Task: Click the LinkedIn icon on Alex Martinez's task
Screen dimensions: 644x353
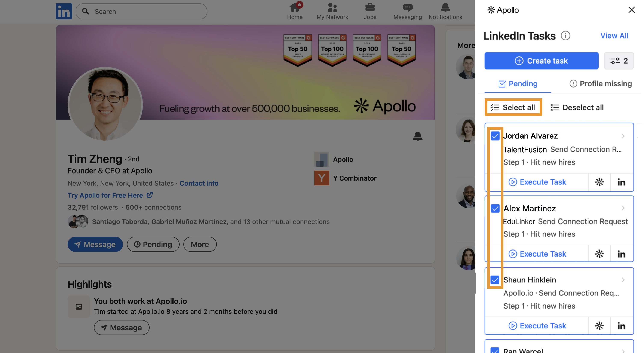Action: tap(622, 254)
